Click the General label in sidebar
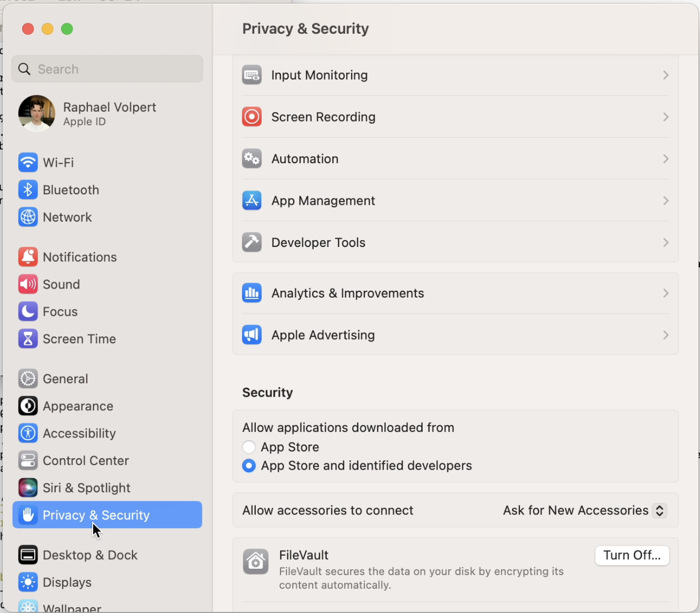 [65, 379]
